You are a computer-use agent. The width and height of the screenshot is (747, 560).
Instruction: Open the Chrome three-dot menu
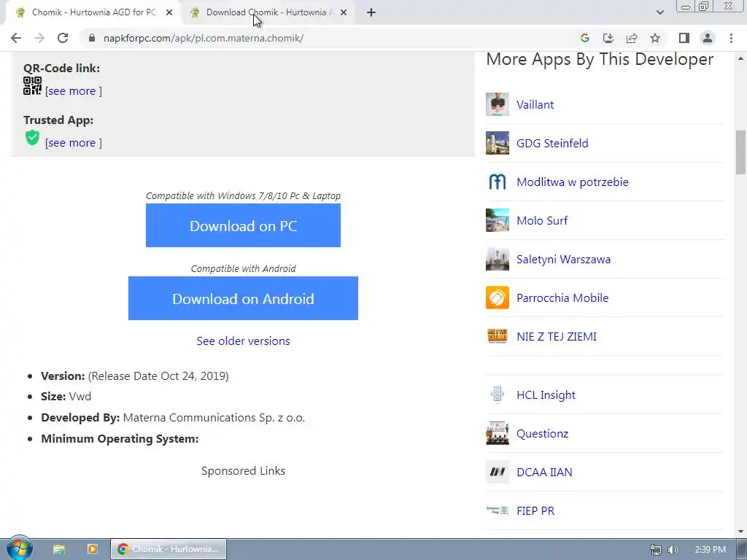(x=731, y=38)
